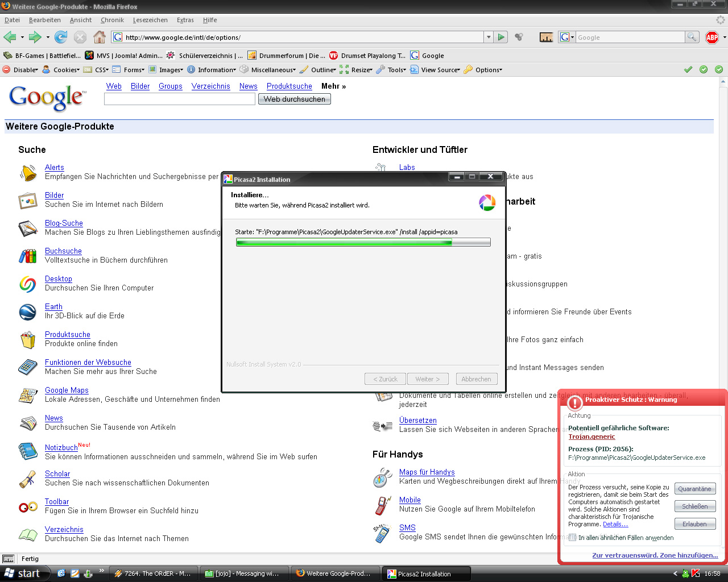
Task: Click the Home icon in Firefox toolbar
Action: (x=100, y=38)
